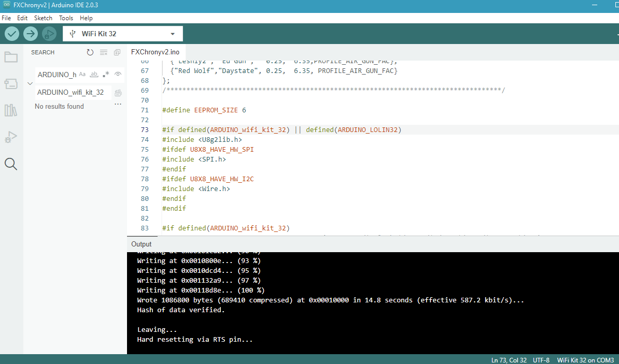Collapse the replace field chevron
This screenshot has height=364, width=619.
point(30,83)
